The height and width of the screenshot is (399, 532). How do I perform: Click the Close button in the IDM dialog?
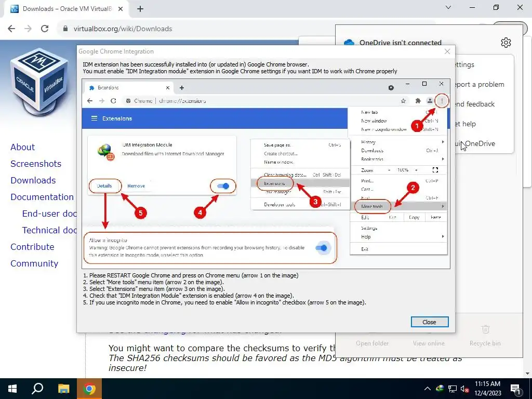(x=430, y=322)
